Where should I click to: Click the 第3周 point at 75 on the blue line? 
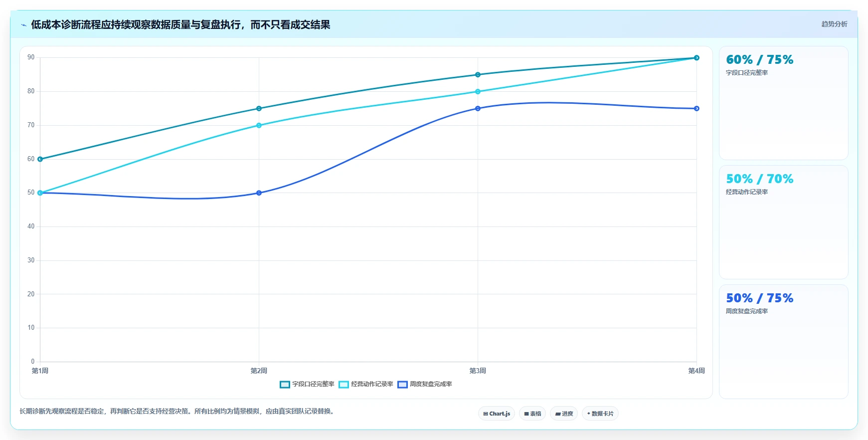point(478,108)
